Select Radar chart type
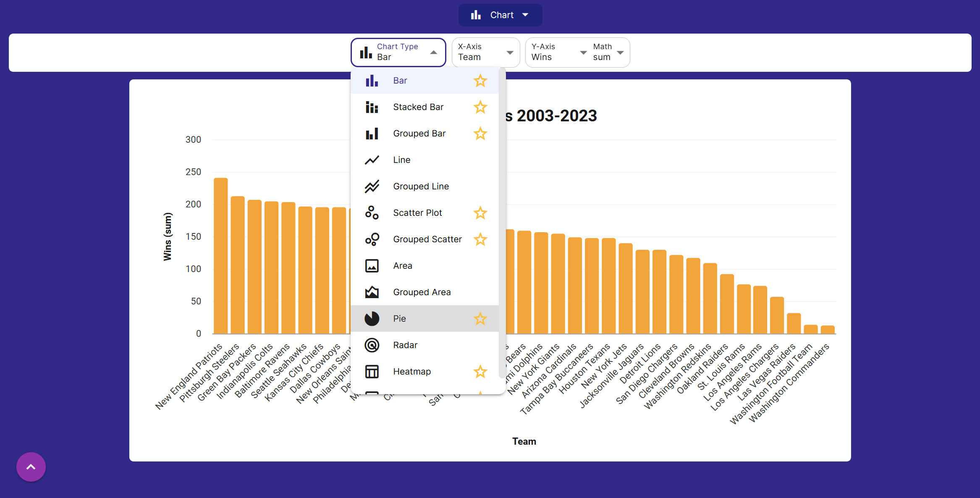Image resolution: width=980 pixels, height=498 pixels. [424, 345]
